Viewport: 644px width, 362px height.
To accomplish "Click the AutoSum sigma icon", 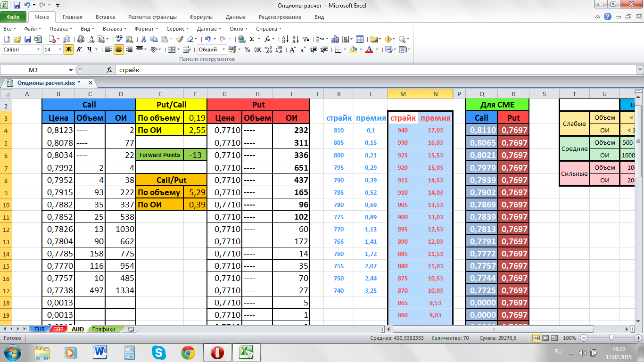I will pos(252,39).
